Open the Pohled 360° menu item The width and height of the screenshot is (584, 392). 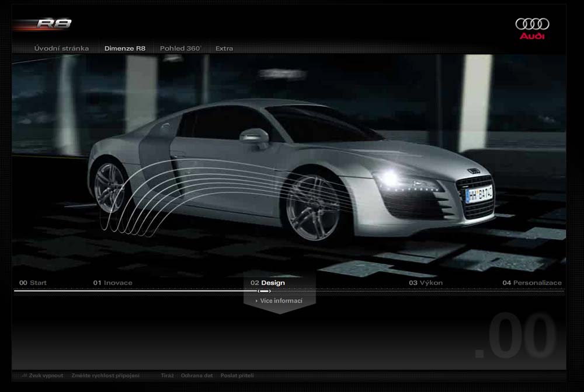180,48
